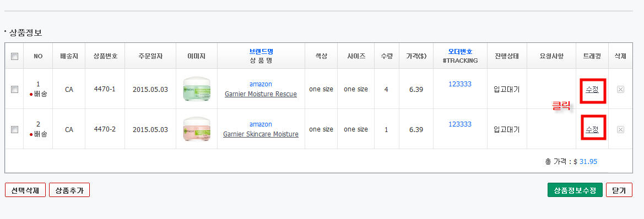Click the total price value 31.95

pyautogui.click(x=588, y=162)
